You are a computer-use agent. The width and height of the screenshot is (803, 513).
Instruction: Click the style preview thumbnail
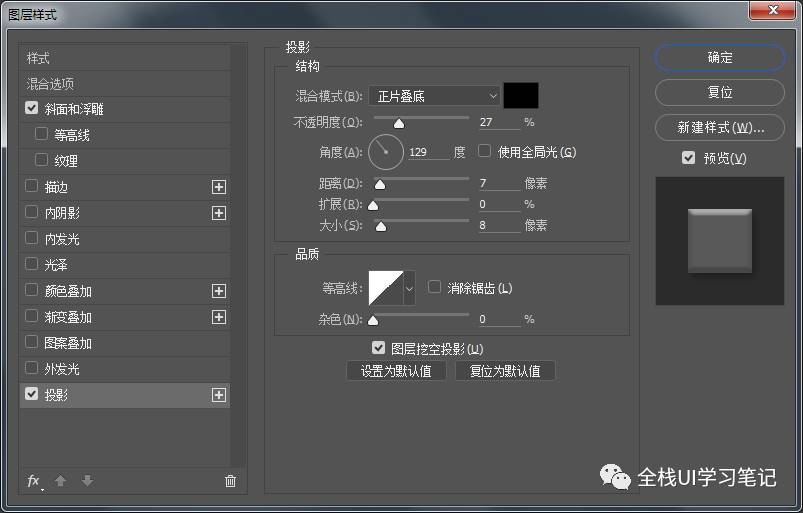[720, 241]
